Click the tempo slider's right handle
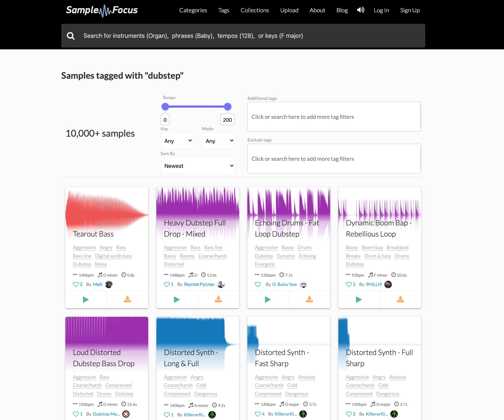Image resolution: width=504 pixels, height=420 pixels. click(x=228, y=107)
